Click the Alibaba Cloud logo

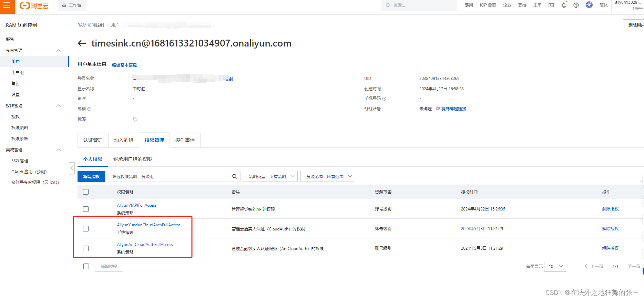pos(34,6)
